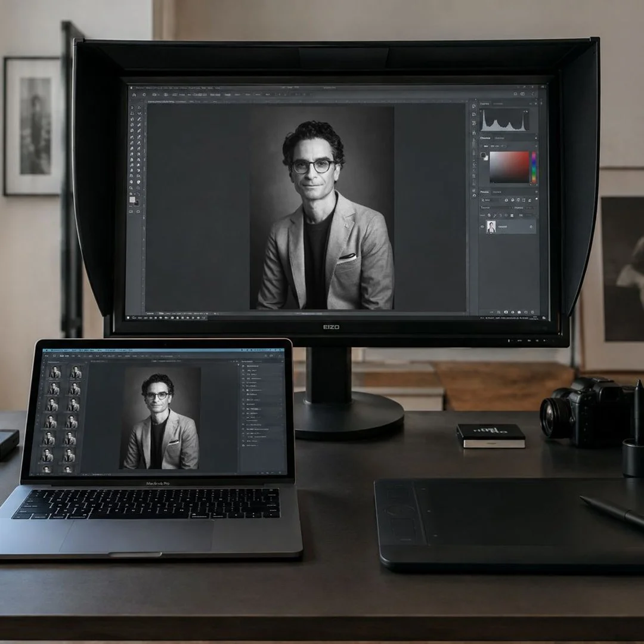Open the blend mode dropdown in the monitor's Layers panel

click(x=496, y=208)
